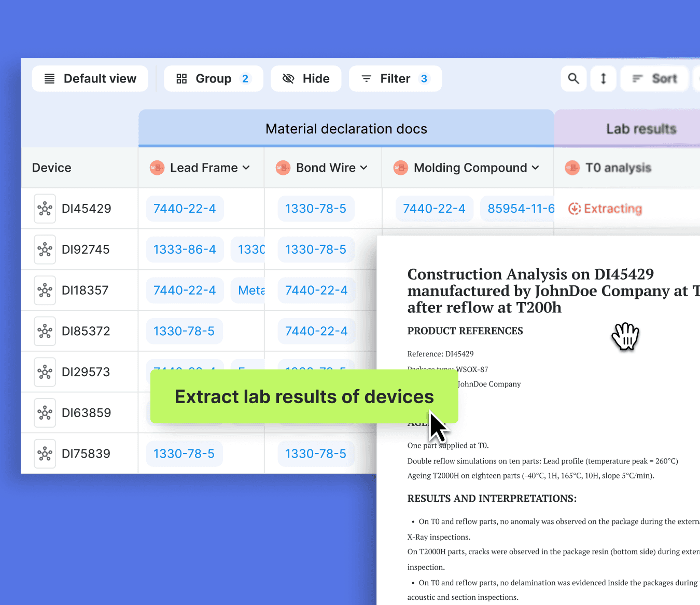Click Bond Wire tag 7440-22-4 in DI18357 row
Screen dimensions: 700x605
(316, 291)
